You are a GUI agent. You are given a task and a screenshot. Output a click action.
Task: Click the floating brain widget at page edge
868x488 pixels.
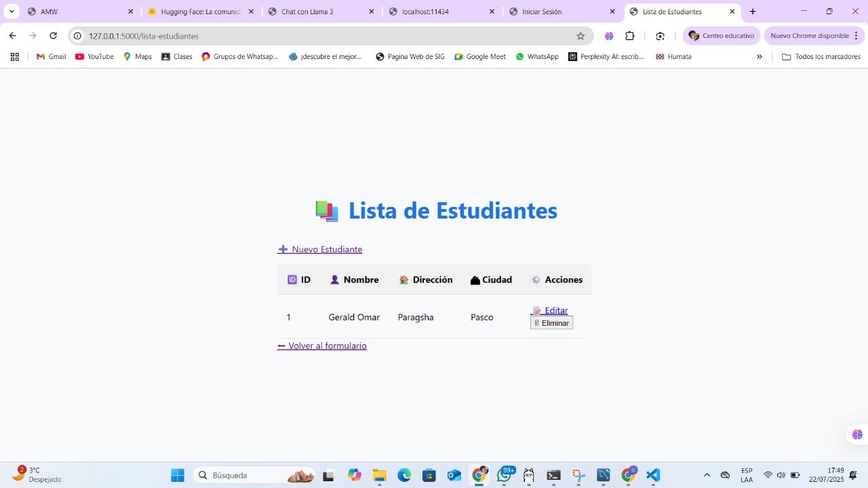point(857,434)
